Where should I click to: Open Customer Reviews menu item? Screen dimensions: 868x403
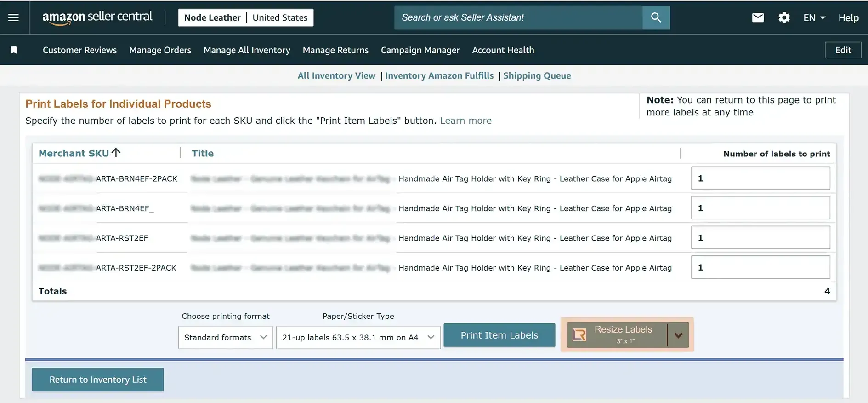[x=79, y=50]
